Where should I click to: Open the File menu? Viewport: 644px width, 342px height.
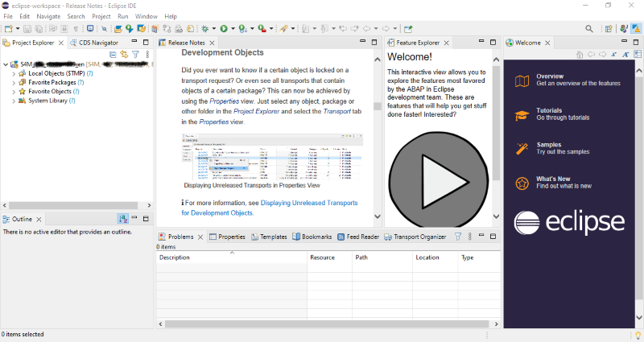coord(8,16)
